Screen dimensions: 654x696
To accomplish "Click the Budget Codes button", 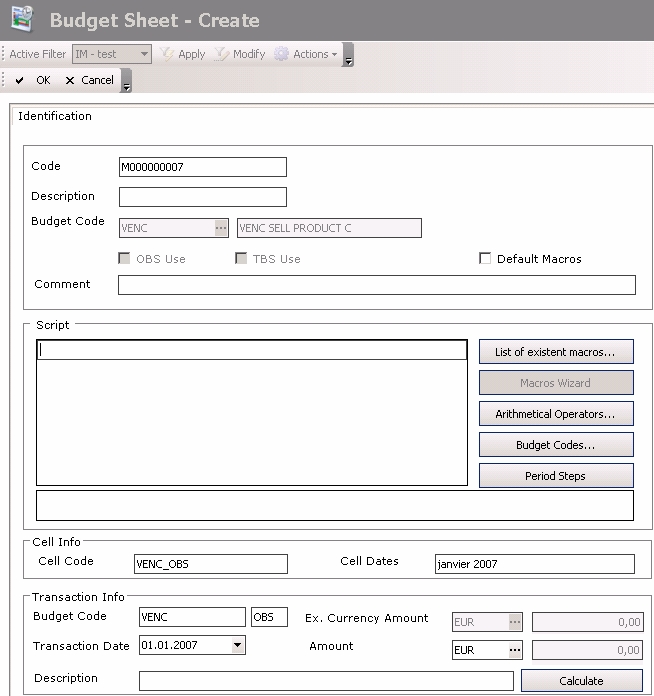I will click(556, 445).
